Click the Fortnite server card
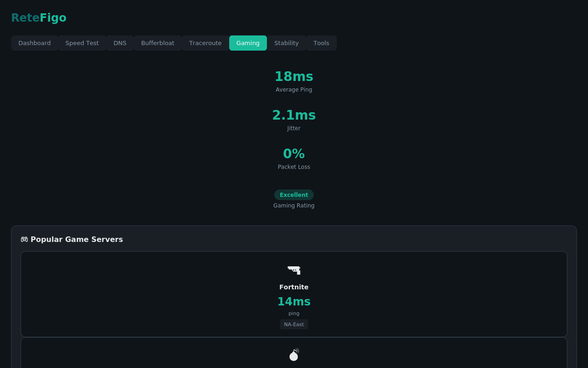The height and width of the screenshot is (368, 588). (x=294, y=294)
